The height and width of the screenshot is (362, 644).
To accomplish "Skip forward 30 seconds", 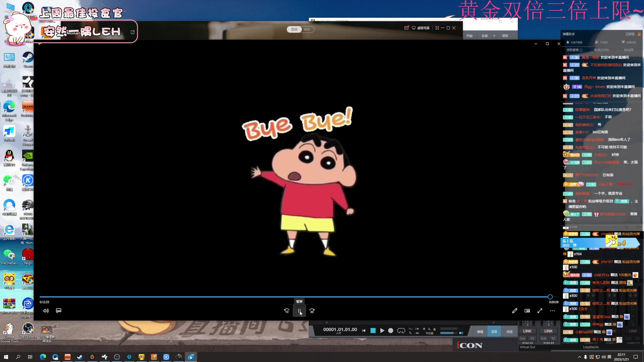I will coord(312,311).
